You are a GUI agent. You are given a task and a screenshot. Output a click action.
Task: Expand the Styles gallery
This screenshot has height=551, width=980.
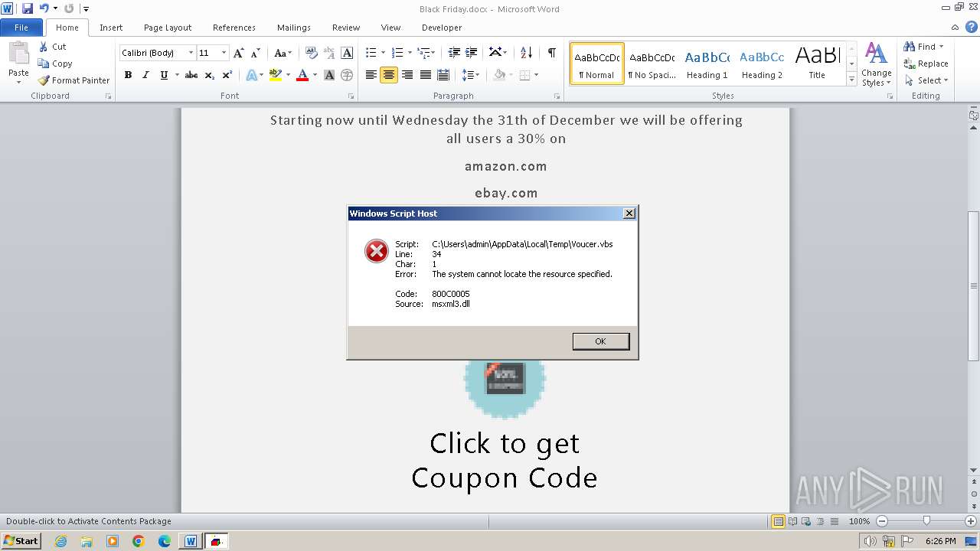[851, 80]
